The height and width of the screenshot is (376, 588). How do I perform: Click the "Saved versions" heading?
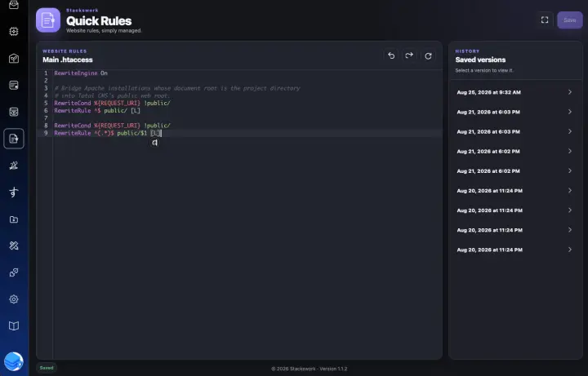480,60
